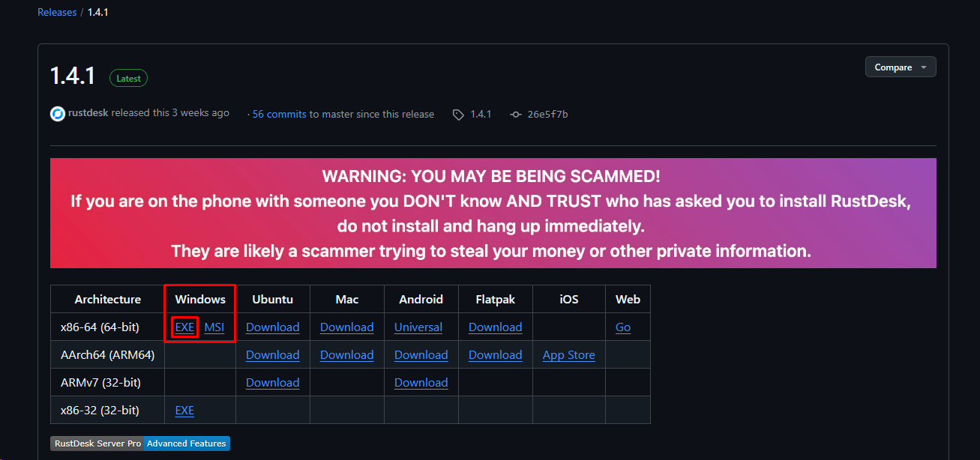Click the RustDesk Server Pro badge
980x460 pixels.
click(97, 444)
